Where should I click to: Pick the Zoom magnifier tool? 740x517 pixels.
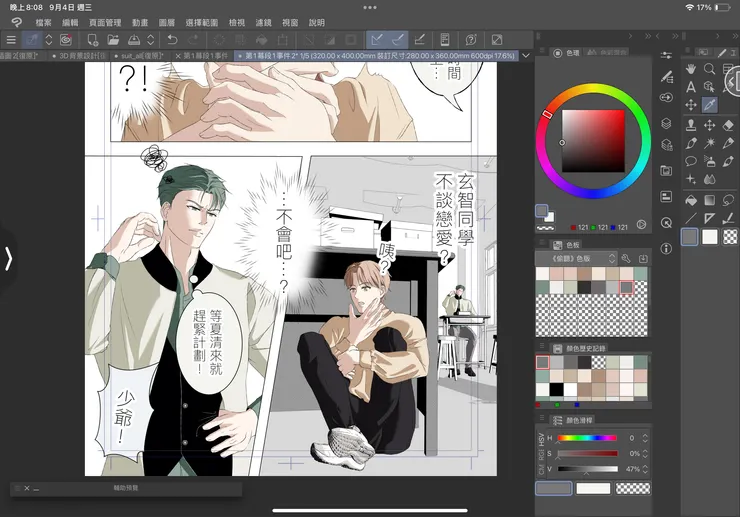[710, 69]
